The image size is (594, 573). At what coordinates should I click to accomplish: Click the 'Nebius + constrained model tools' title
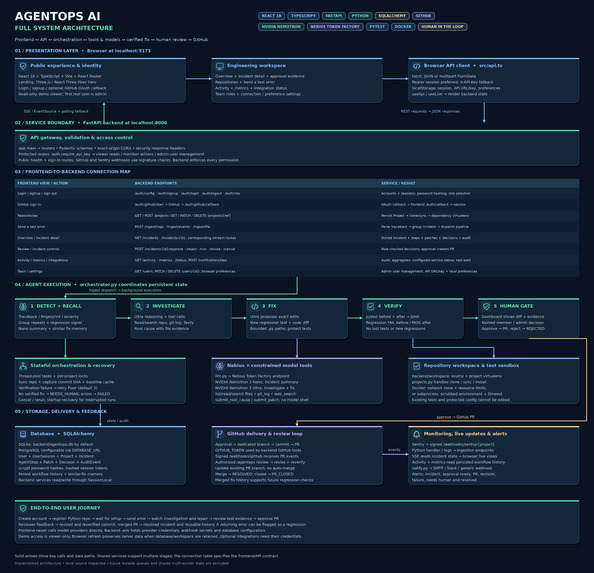(x=269, y=365)
